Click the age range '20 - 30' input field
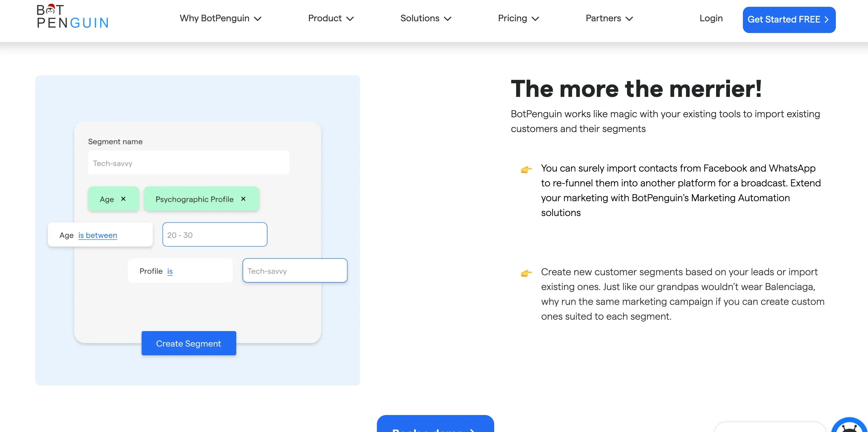Screen dimensions: 868x432 215,235
